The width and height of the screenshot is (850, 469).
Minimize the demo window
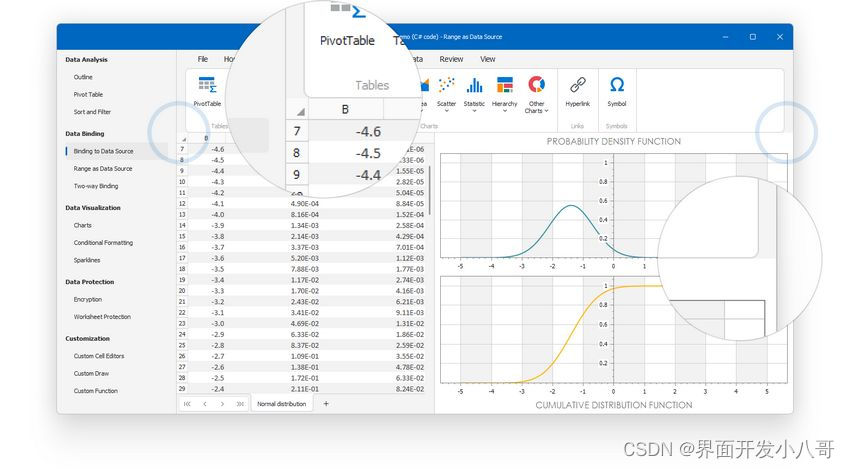click(x=725, y=37)
